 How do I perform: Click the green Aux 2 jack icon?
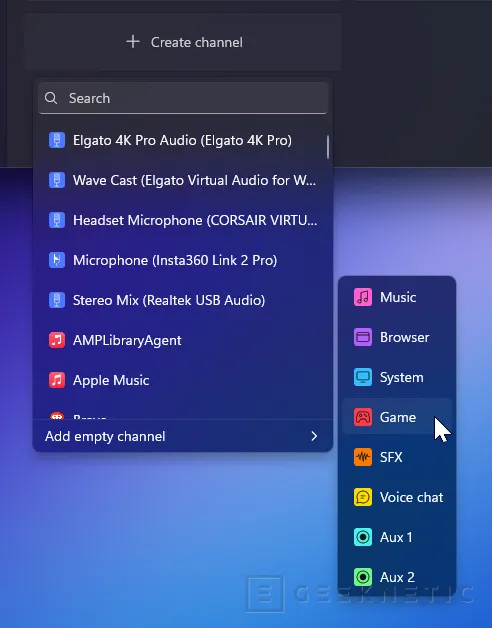[363, 577]
